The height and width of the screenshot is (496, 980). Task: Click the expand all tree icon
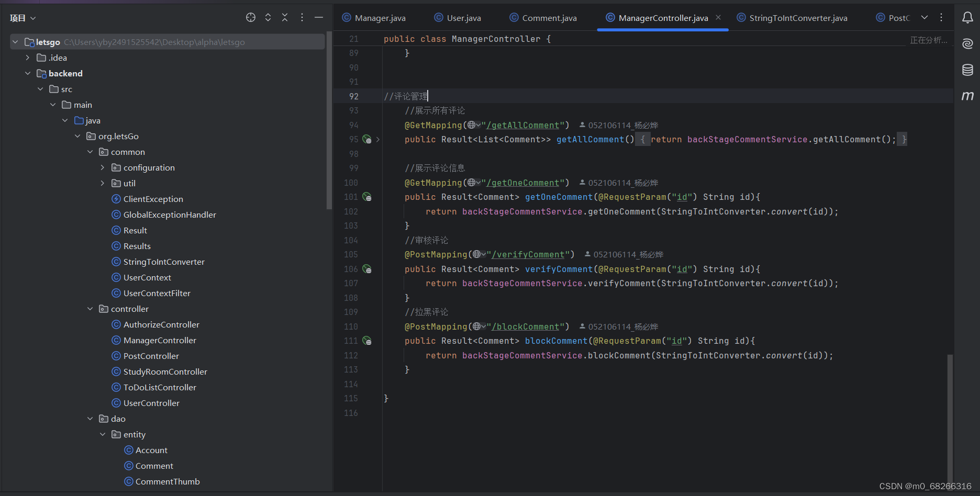[x=268, y=17]
